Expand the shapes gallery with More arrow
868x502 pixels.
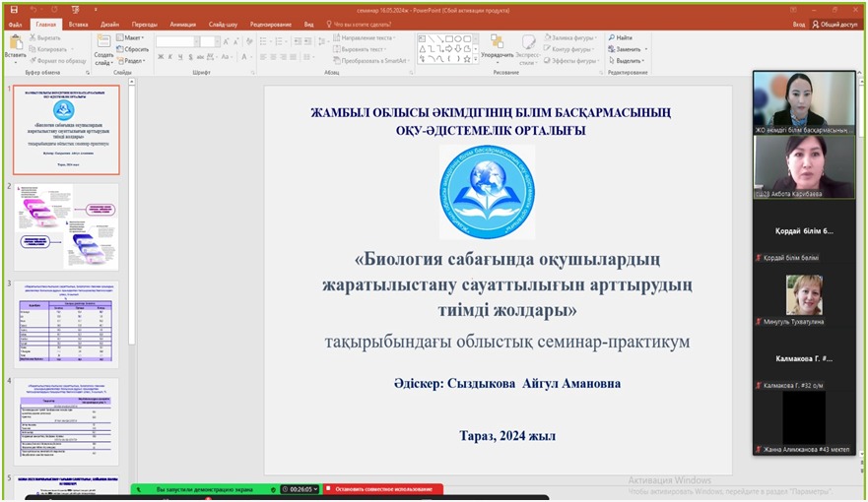476,59
